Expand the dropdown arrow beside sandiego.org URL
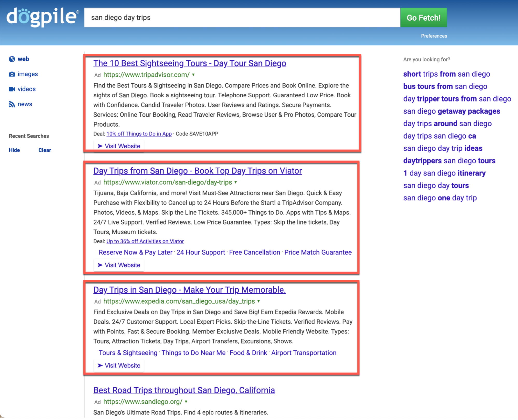The height and width of the screenshot is (420, 518). click(186, 402)
